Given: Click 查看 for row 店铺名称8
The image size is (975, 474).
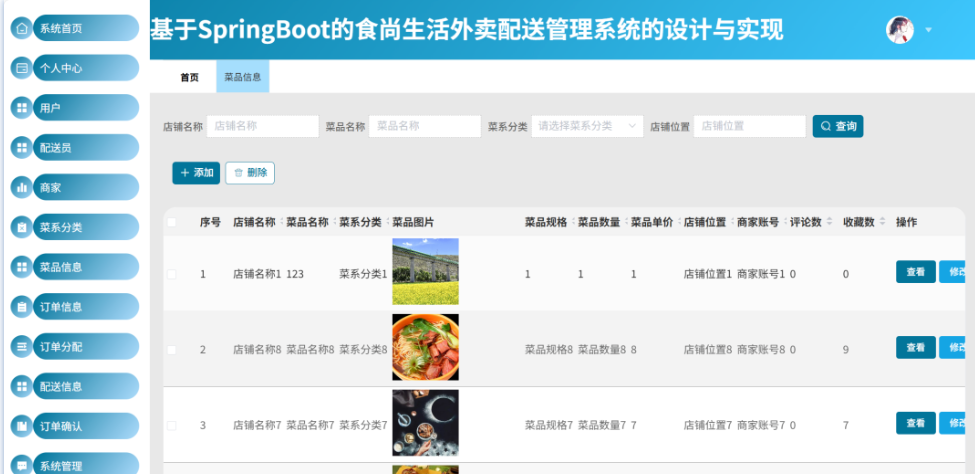Looking at the screenshot, I should point(915,348).
